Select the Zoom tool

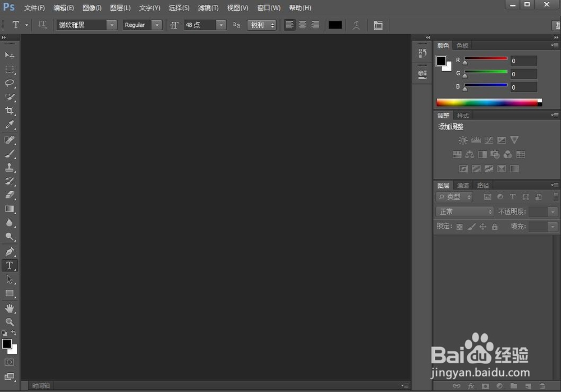point(10,322)
